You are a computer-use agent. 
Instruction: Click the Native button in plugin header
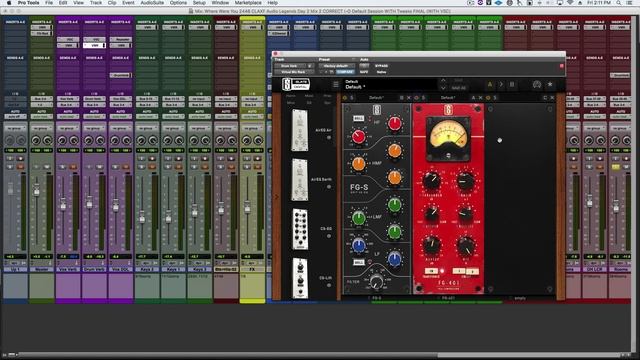(x=381, y=72)
